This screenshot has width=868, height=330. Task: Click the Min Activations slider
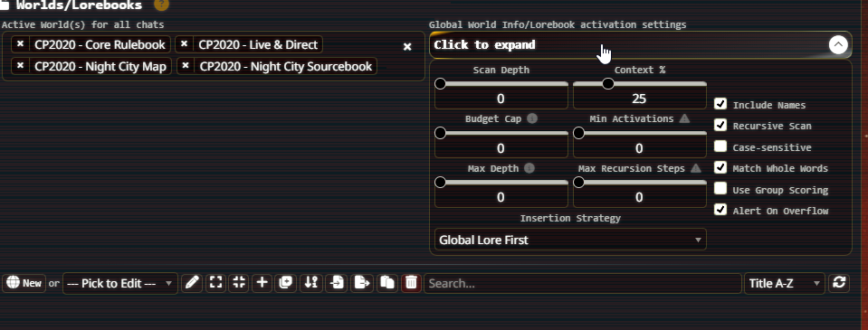(639, 133)
